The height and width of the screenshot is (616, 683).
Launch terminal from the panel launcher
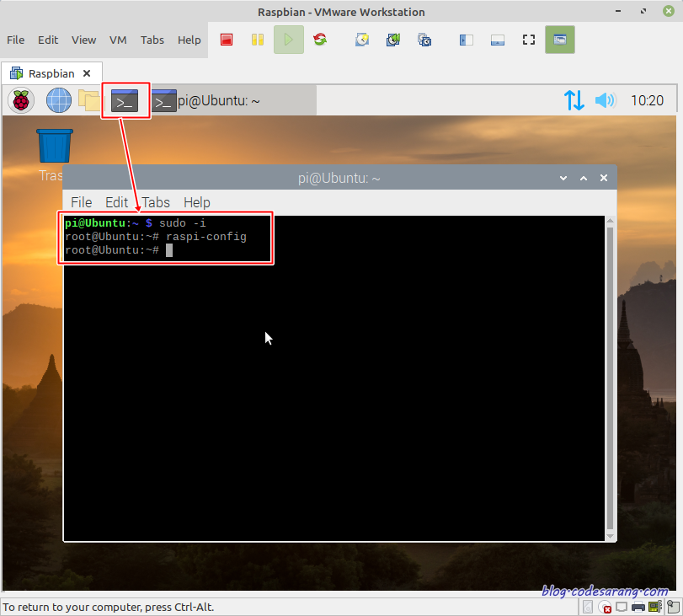tap(125, 100)
